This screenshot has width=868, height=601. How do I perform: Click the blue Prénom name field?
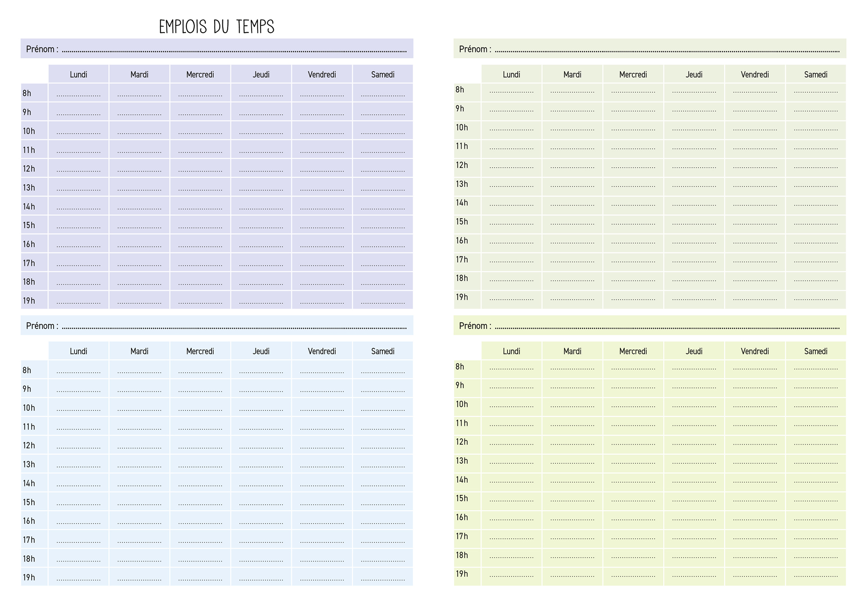[x=234, y=326]
